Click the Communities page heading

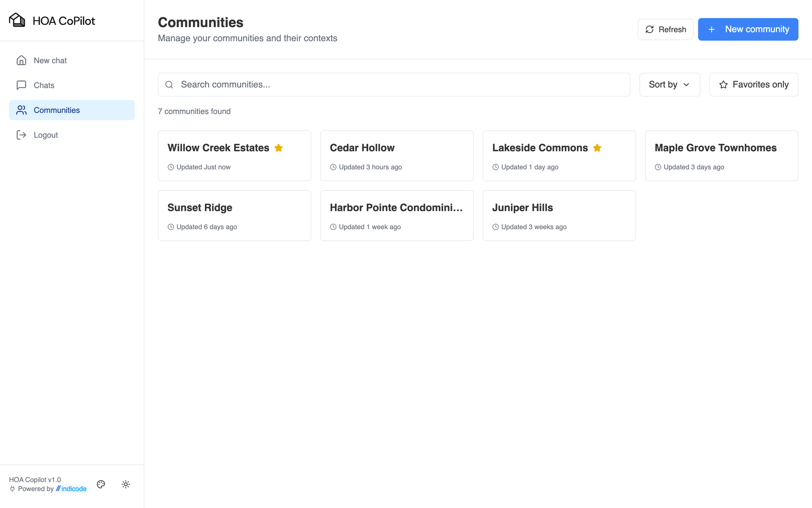pyautogui.click(x=201, y=23)
